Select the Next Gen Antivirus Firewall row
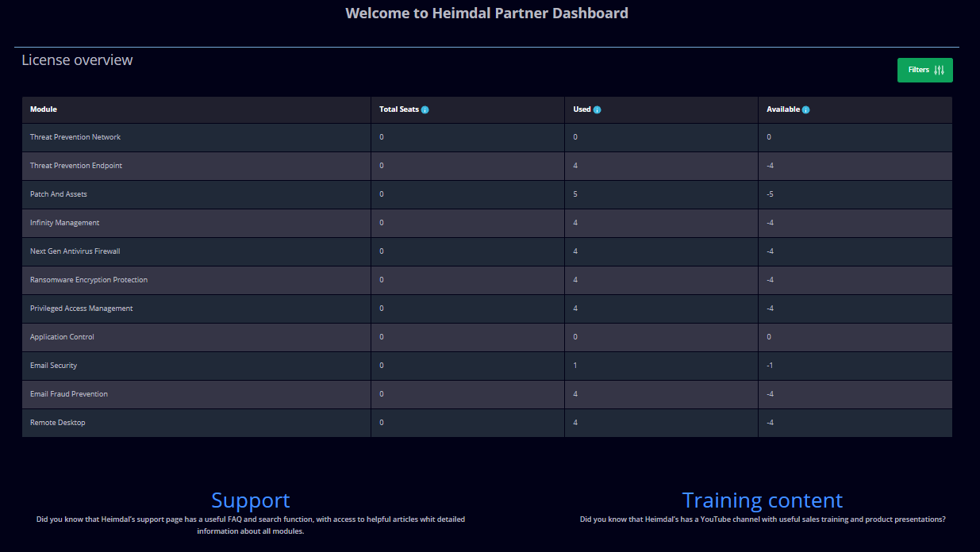Screen dimensions: 980x552 pos(487,251)
